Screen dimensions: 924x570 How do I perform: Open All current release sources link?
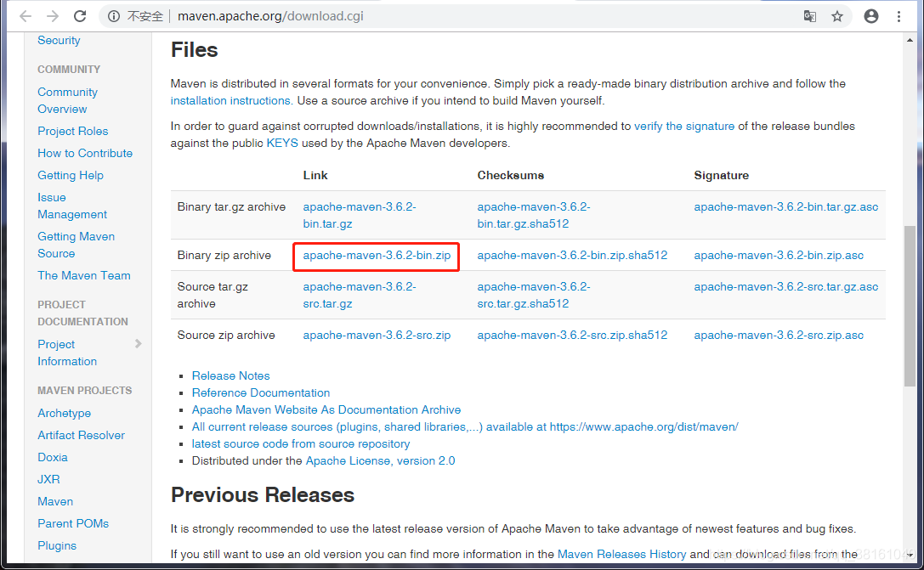tap(465, 427)
